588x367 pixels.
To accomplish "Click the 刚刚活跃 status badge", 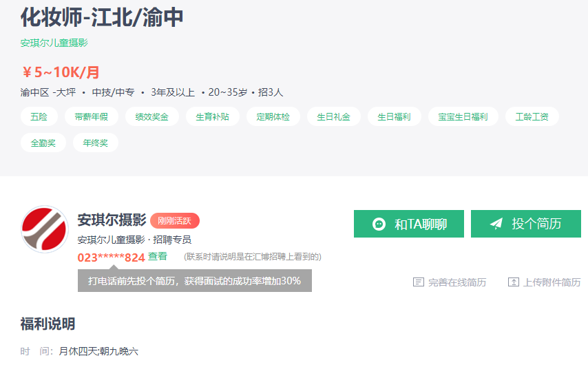I will click(175, 221).
